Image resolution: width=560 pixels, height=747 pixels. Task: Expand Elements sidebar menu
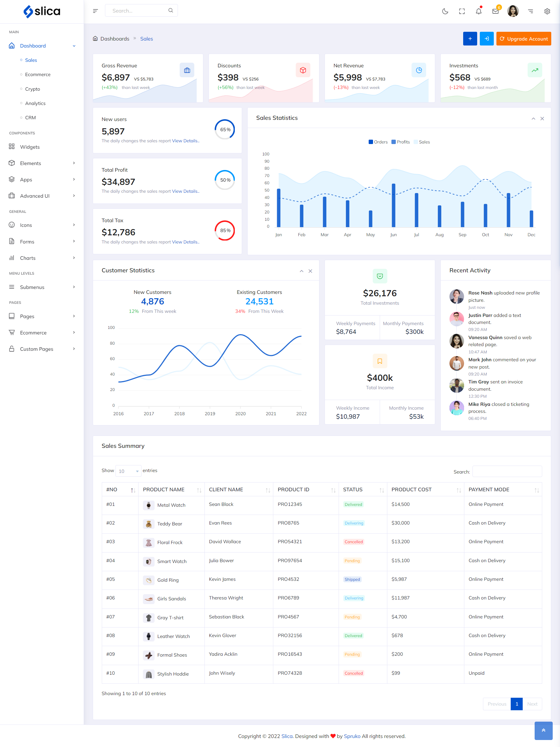(42, 163)
